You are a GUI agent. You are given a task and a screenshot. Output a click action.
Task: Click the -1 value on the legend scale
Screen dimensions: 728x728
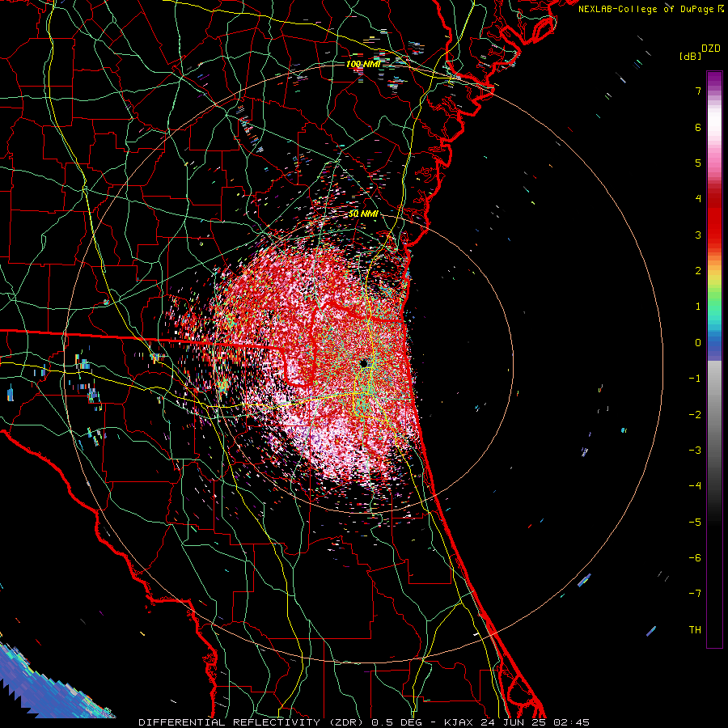(695, 378)
